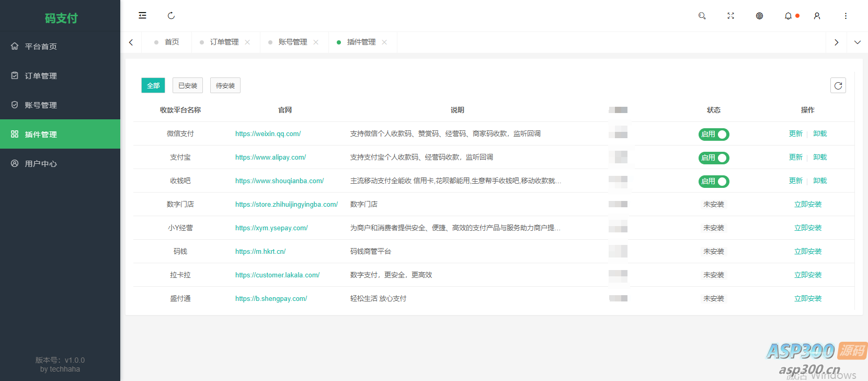Close the 账号管理 tab
The height and width of the screenshot is (381, 868).
pos(316,42)
